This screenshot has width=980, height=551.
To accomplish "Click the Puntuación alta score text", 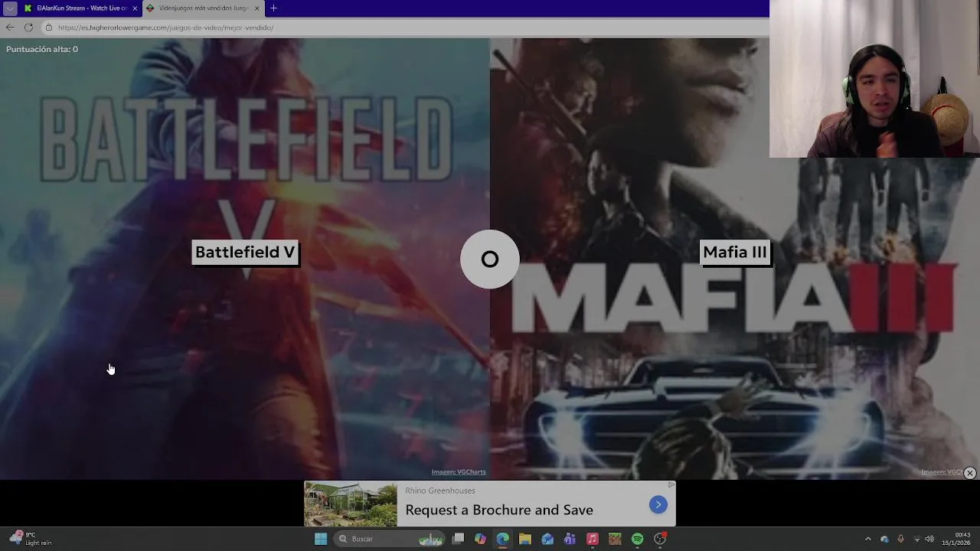I will click(42, 49).
